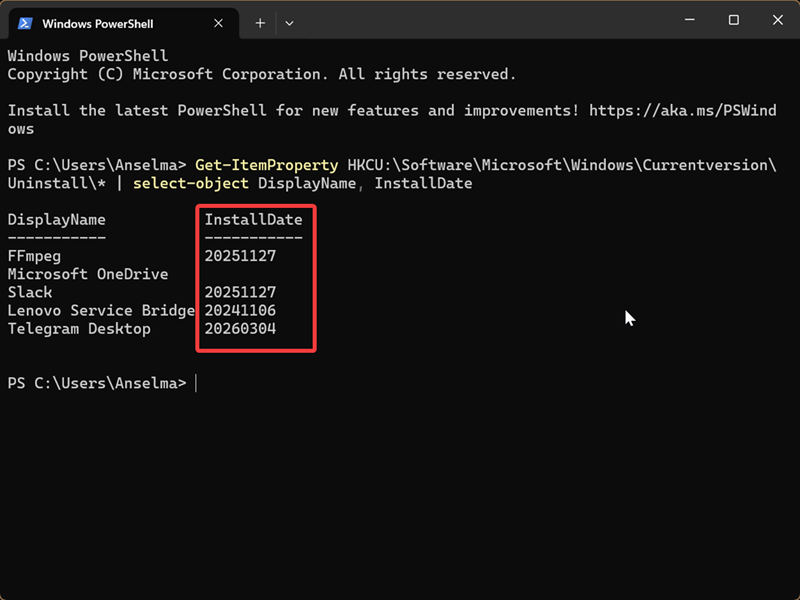This screenshot has width=800, height=600.
Task: Click the Lenovo Service Bridge entry
Action: coord(100,311)
